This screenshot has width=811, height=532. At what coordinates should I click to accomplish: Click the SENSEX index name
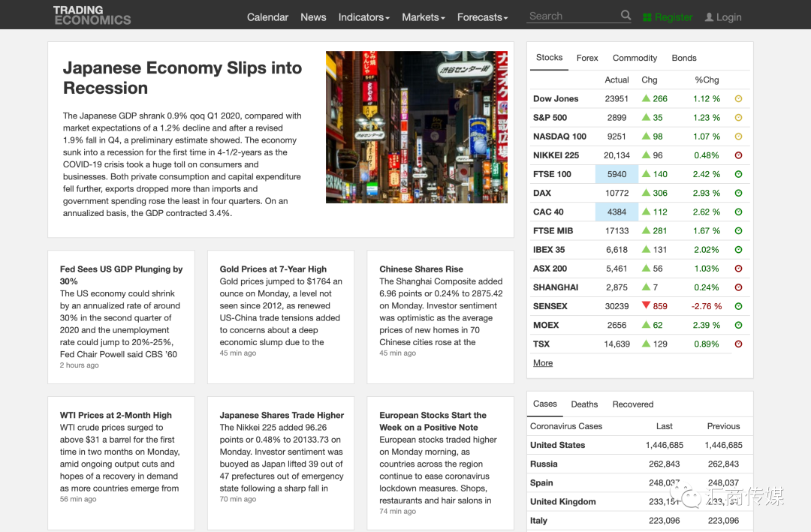[550, 306]
